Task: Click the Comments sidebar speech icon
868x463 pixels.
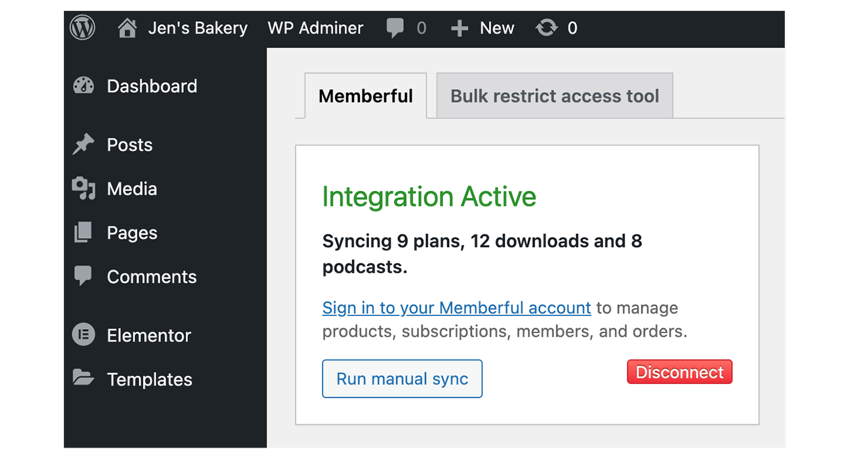Action: (x=83, y=276)
